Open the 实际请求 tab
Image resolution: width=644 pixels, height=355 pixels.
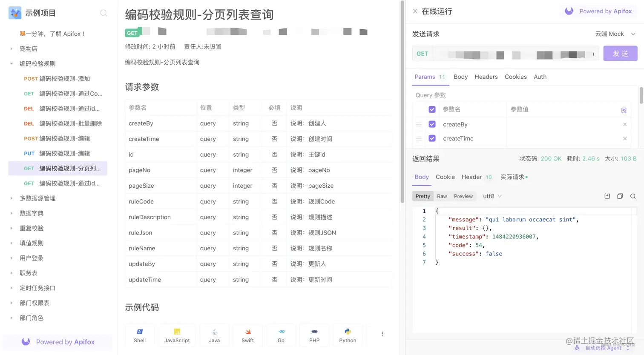(x=514, y=177)
